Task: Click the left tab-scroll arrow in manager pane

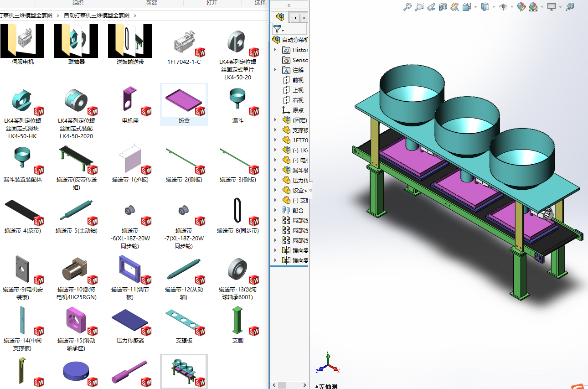Action: (296, 18)
